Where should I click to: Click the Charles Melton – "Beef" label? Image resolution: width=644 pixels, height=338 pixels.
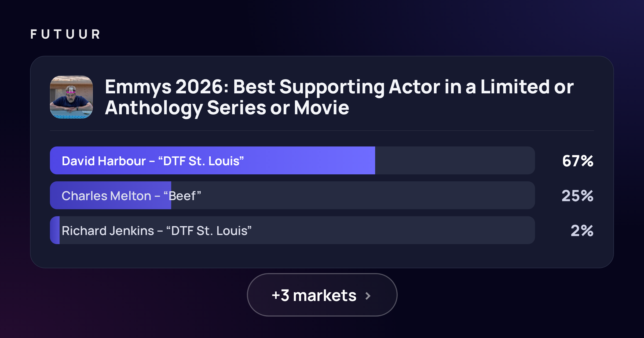(131, 196)
